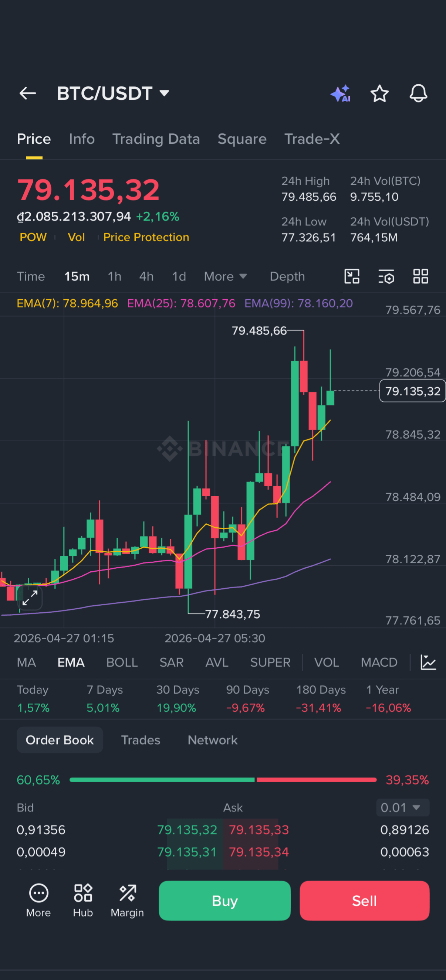Enable the BOLL indicator
Image resolution: width=446 pixels, height=980 pixels.
tap(122, 662)
